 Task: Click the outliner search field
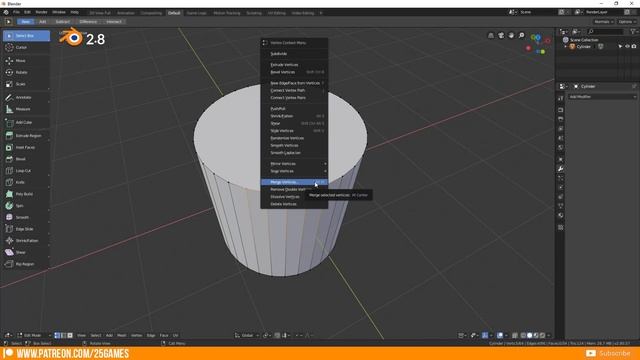pyautogui.click(x=606, y=31)
